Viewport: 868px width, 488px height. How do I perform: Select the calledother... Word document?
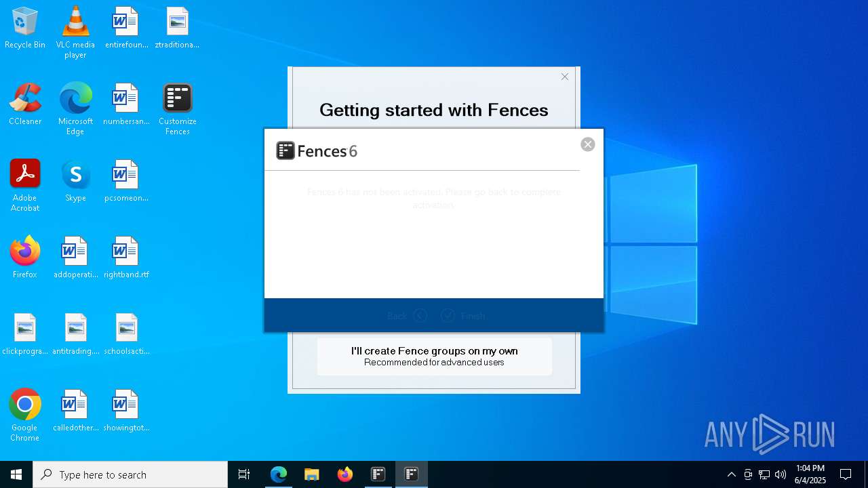pos(75,411)
